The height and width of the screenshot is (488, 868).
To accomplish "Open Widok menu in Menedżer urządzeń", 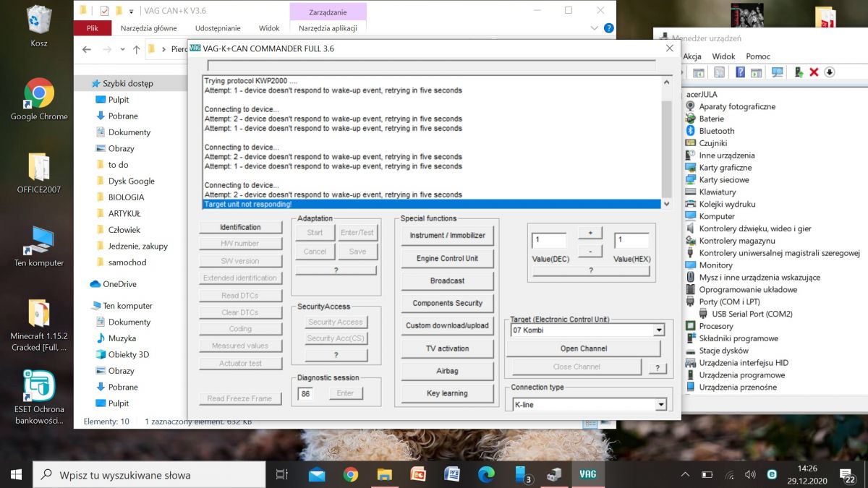I will [x=723, y=56].
